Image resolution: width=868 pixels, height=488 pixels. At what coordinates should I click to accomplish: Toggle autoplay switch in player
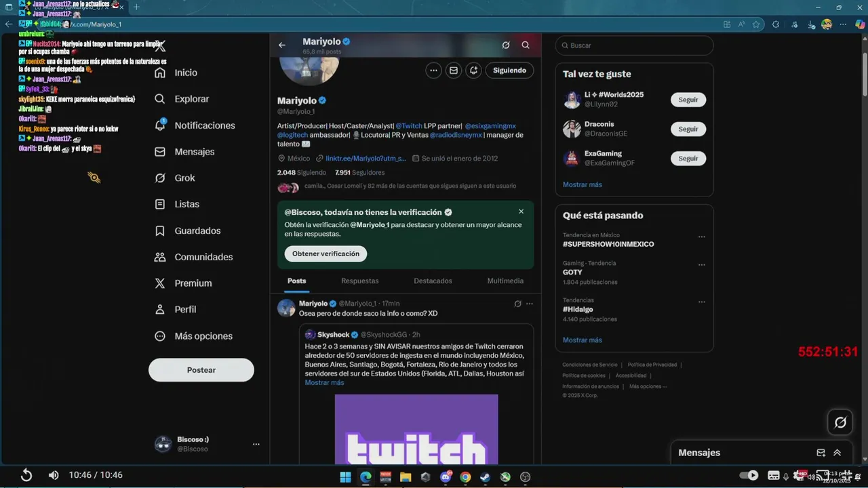coord(749,475)
